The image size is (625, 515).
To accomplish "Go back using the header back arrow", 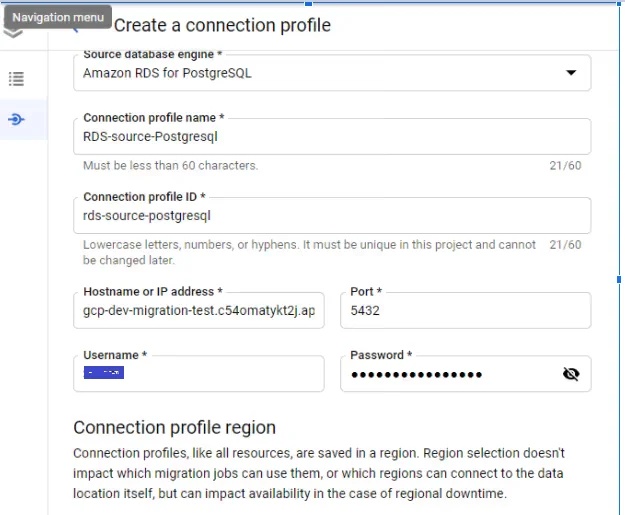I will [x=74, y=25].
